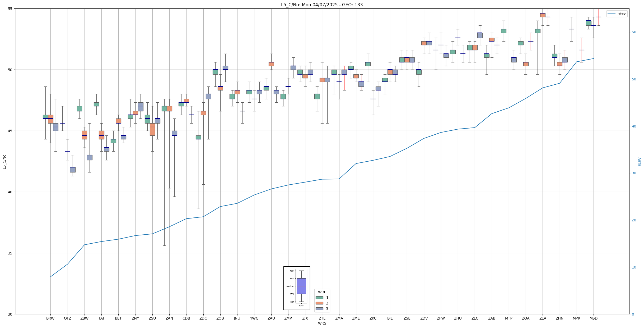The width and height of the screenshot is (644, 328).
Task: Click the BRW station tick label
Action: pyautogui.click(x=50, y=318)
